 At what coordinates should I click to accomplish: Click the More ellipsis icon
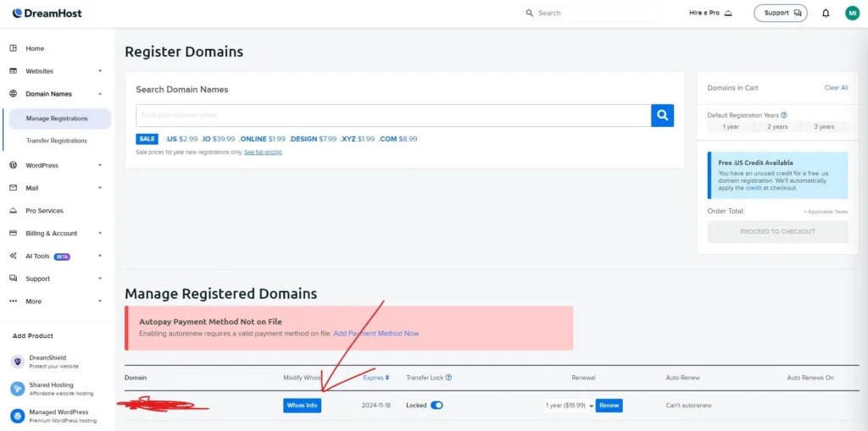14,301
